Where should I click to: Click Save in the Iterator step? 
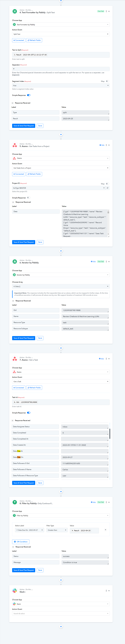(40, 338)
